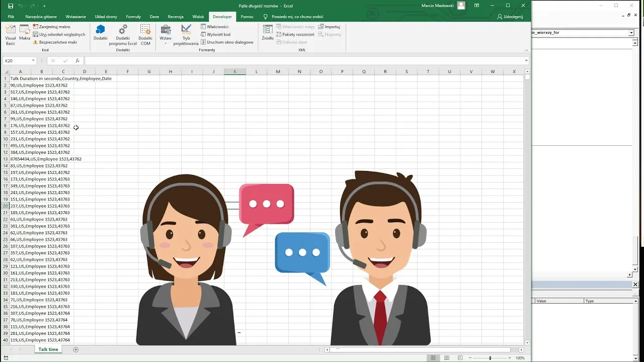
Task: Toggle Użyj odwołań względnych
Action: 59,34
